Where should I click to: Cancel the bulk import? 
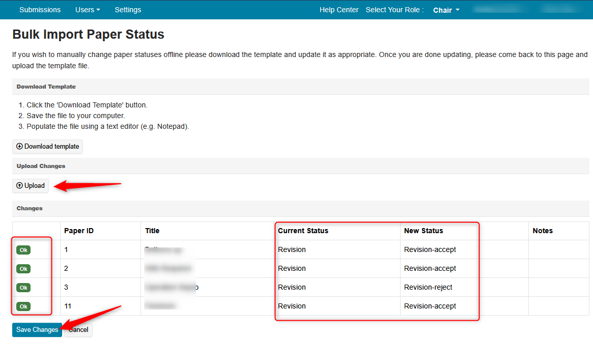(79, 330)
